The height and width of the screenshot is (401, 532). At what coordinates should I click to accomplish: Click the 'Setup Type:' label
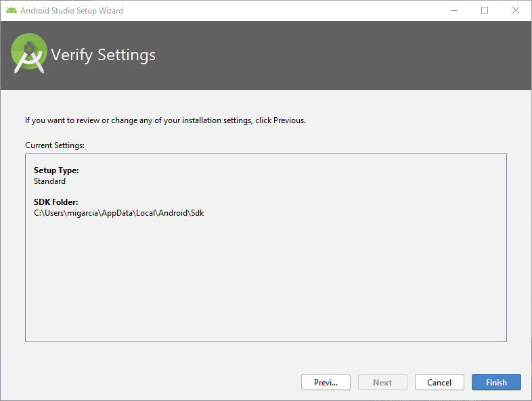56,170
